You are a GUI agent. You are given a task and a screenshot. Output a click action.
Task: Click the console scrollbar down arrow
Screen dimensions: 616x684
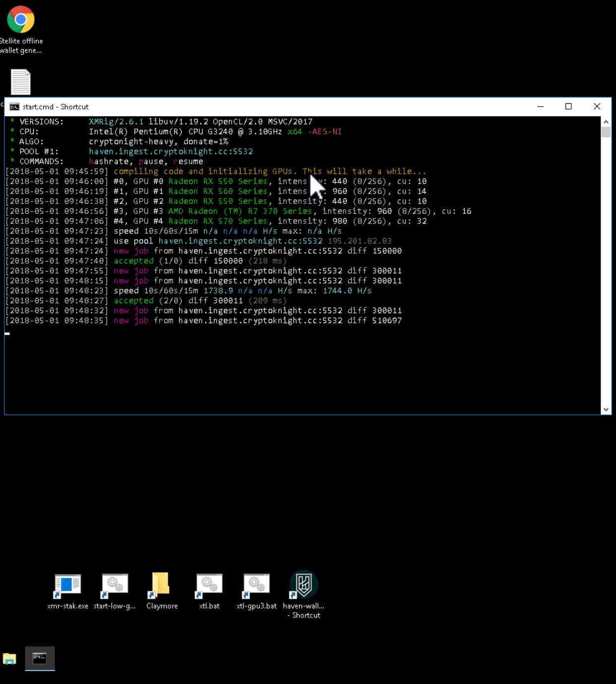(x=606, y=410)
